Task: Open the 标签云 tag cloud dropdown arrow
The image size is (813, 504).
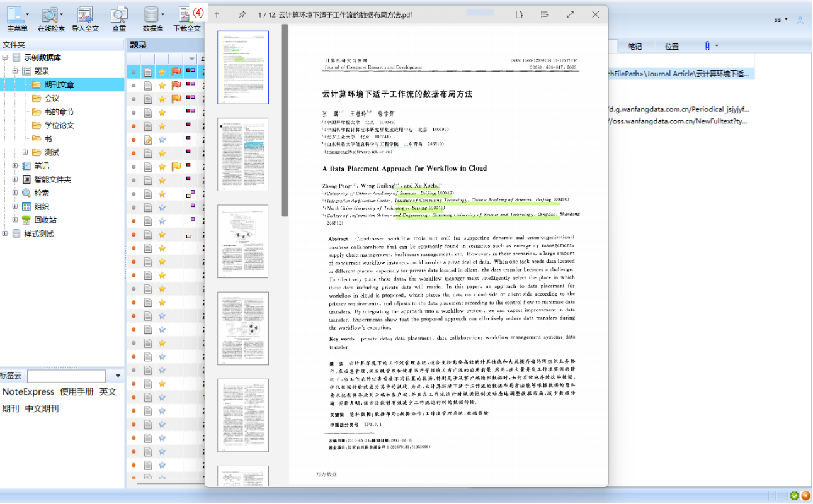Action: coord(118,376)
